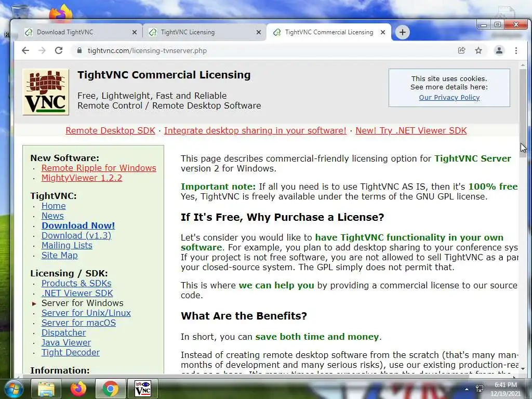This screenshot has width=532, height=399.
Task: Click the 'What Are the Benefits?' heading
Action: tap(244, 316)
